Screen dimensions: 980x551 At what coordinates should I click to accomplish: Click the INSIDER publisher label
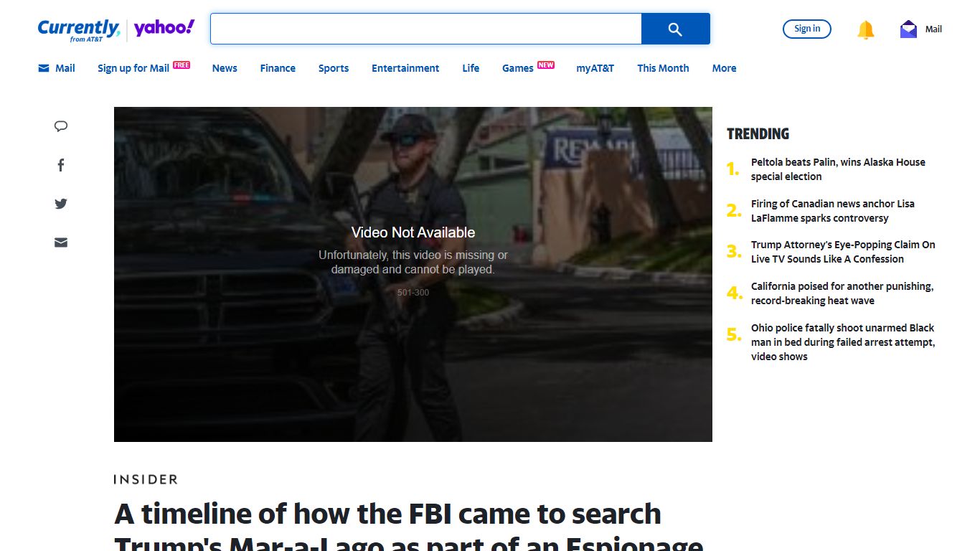click(x=146, y=479)
